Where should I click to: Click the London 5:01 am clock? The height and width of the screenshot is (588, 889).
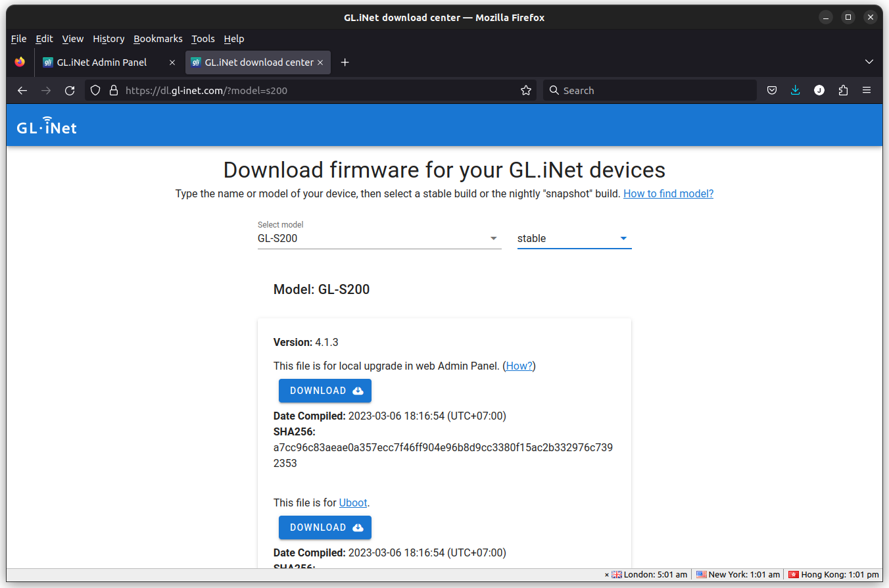click(x=650, y=575)
